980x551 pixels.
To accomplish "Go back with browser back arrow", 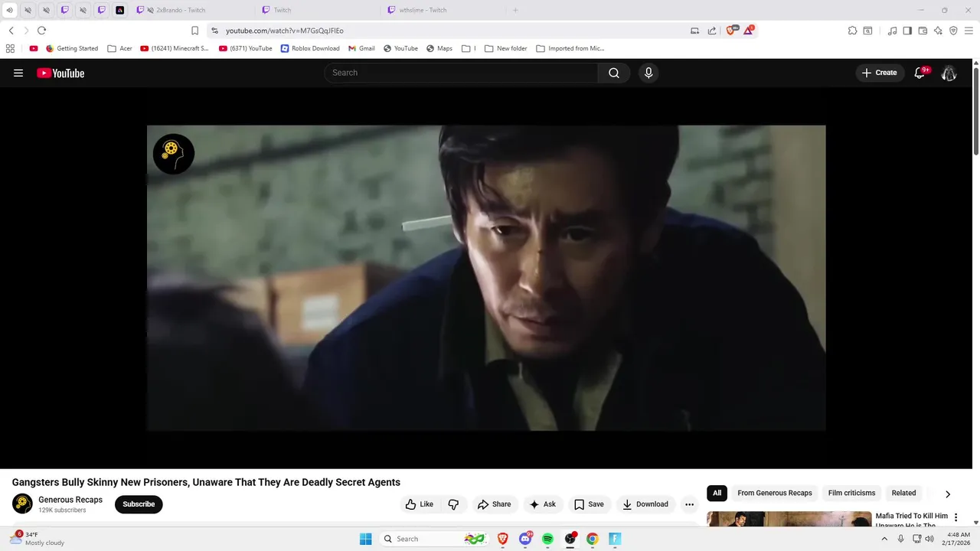I will pyautogui.click(x=11, y=31).
